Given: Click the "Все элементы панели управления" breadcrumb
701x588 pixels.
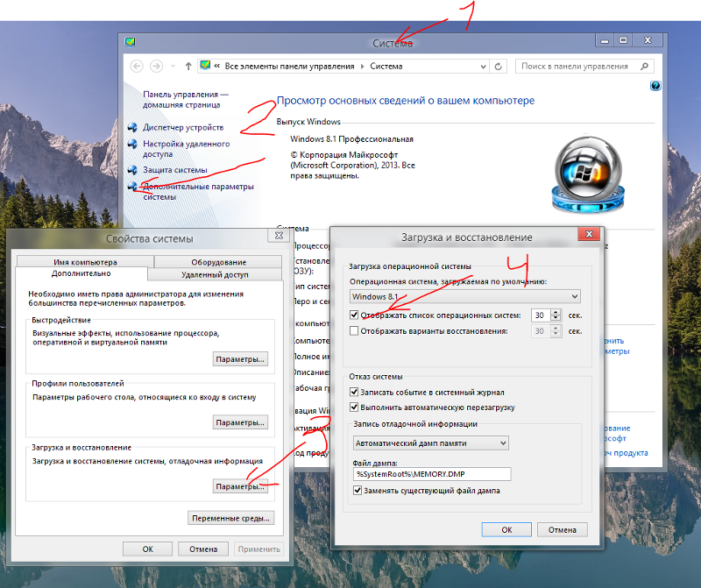Looking at the screenshot, I should point(289,67).
